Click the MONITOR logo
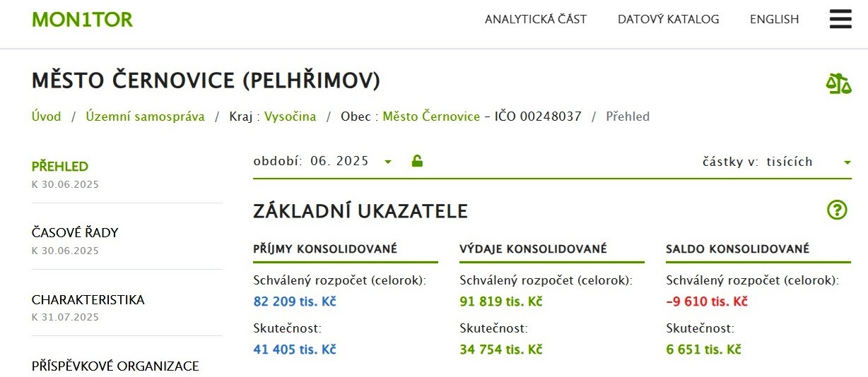 click(82, 20)
